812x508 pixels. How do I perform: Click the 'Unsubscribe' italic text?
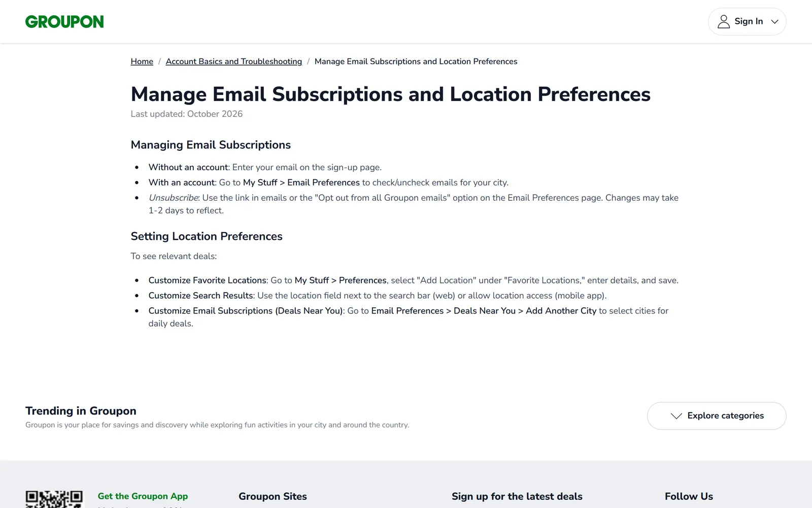tap(173, 198)
